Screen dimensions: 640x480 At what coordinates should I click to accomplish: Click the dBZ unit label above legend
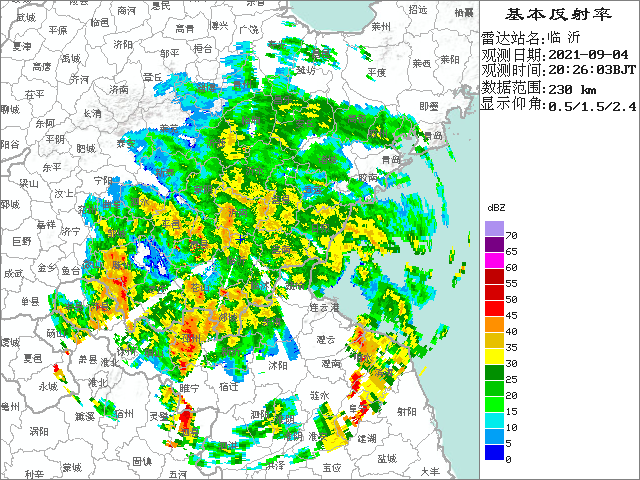tap(496, 206)
